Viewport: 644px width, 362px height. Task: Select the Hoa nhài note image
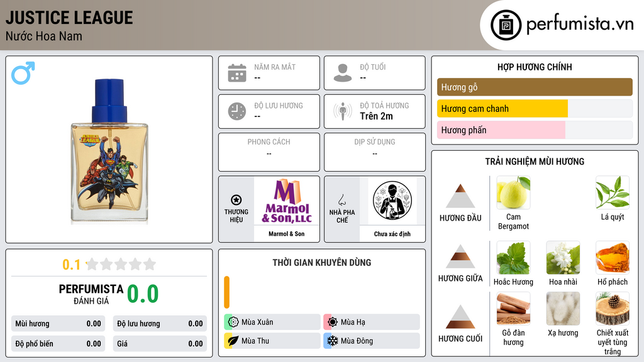563,257
